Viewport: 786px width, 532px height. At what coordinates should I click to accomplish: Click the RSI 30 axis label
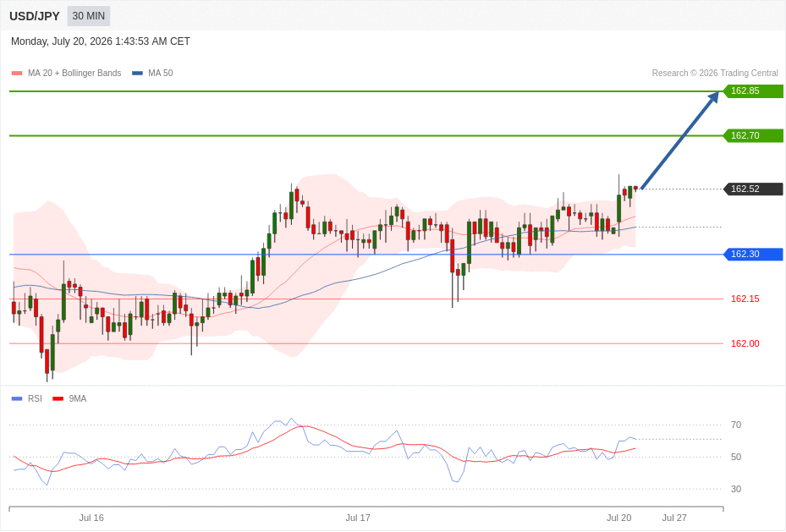tap(736, 489)
